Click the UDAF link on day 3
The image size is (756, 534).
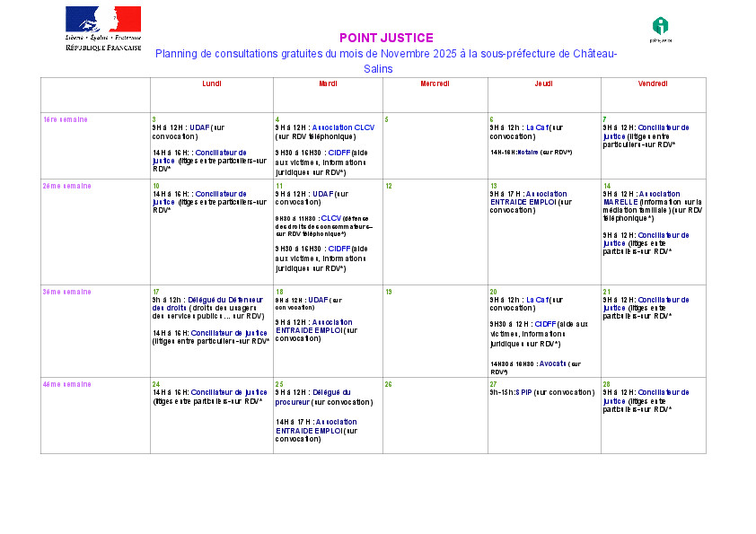(x=199, y=127)
